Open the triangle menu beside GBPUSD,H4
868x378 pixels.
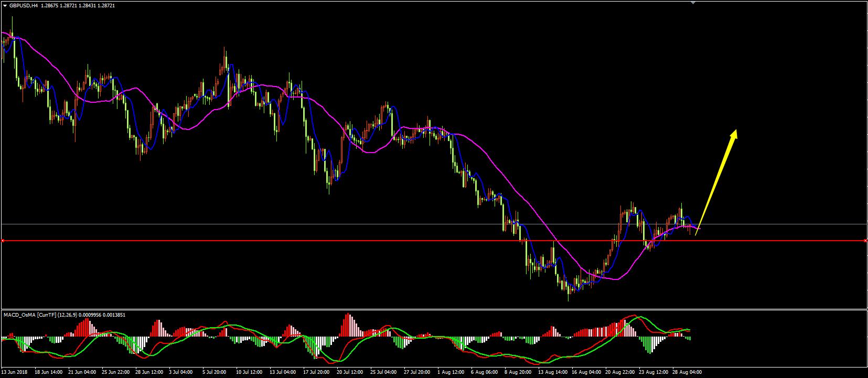tap(5, 5)
